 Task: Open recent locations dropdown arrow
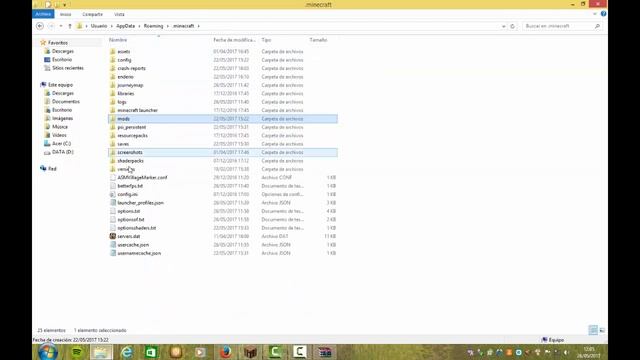(61, 26)
